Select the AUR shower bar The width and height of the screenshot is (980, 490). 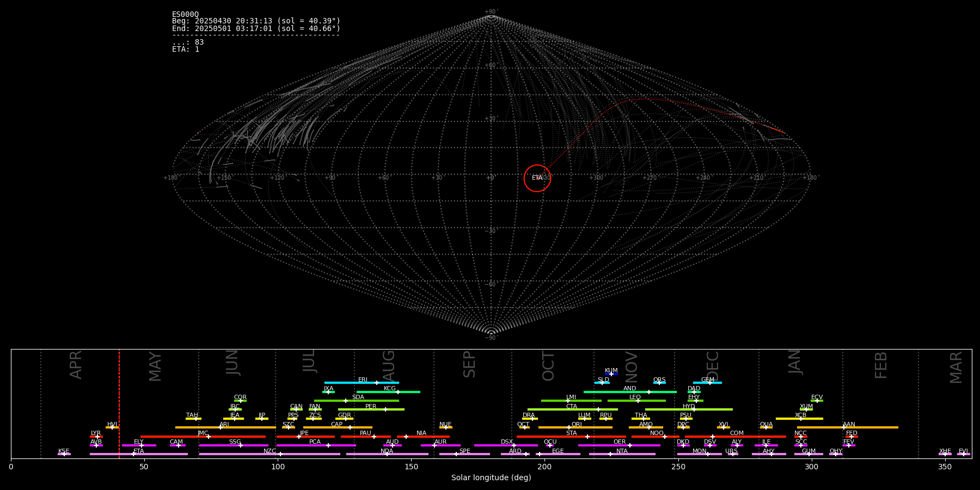(x=440, y=445)
